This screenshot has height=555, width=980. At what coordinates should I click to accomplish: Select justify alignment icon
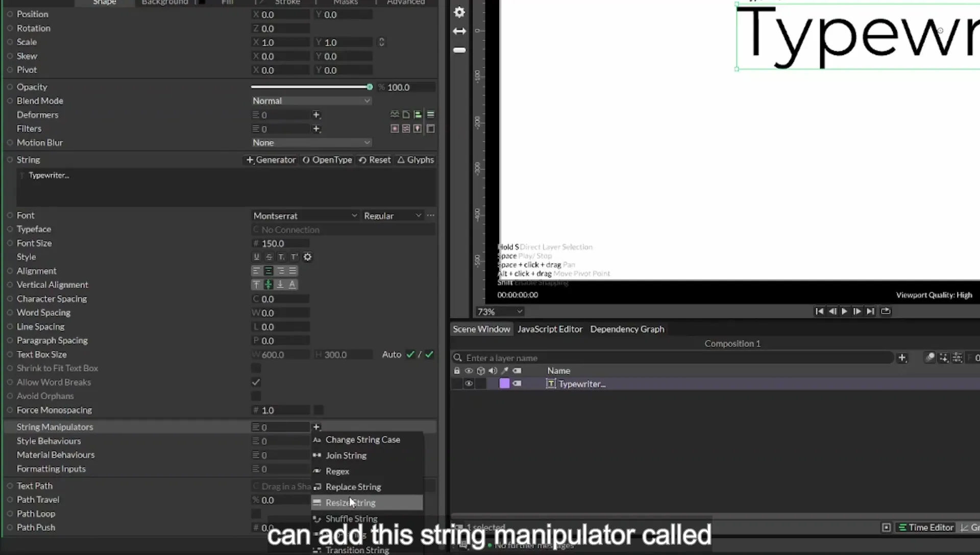tap(292, 271)
